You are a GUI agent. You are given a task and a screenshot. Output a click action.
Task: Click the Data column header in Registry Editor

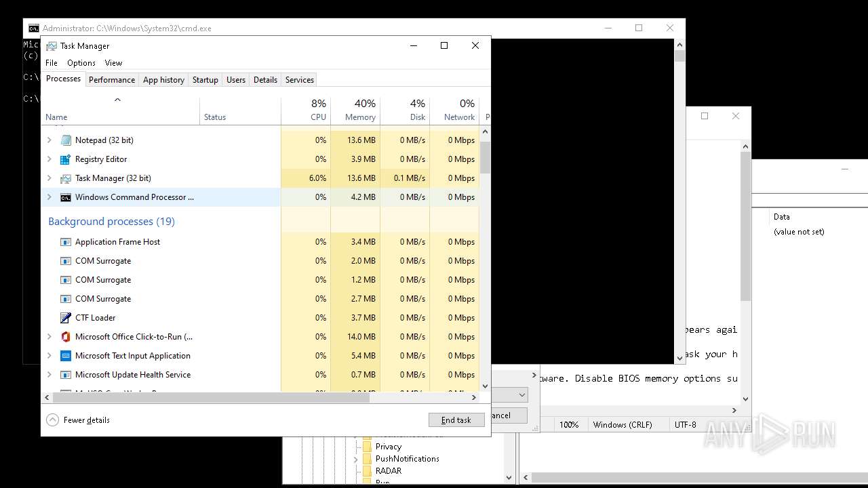781,217
